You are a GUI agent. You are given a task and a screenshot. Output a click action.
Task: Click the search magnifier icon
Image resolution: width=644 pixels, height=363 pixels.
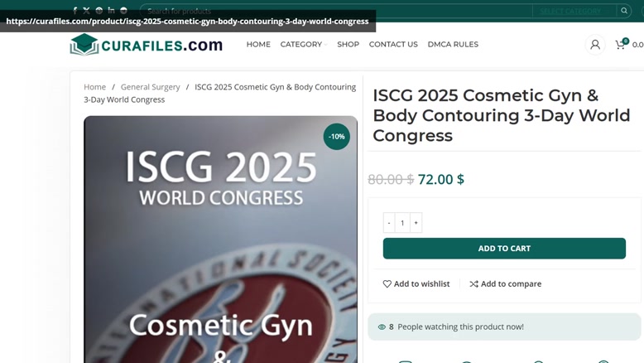click(624, 11)
